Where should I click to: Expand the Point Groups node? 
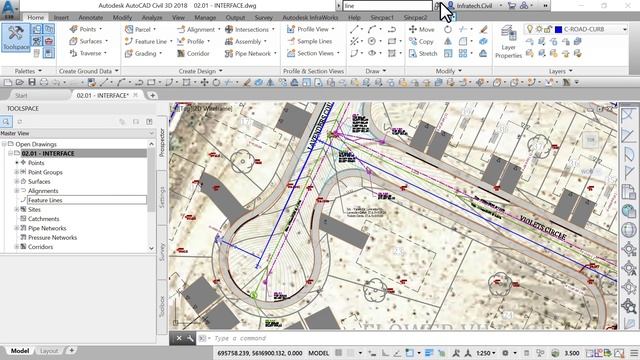pos(17,172)
